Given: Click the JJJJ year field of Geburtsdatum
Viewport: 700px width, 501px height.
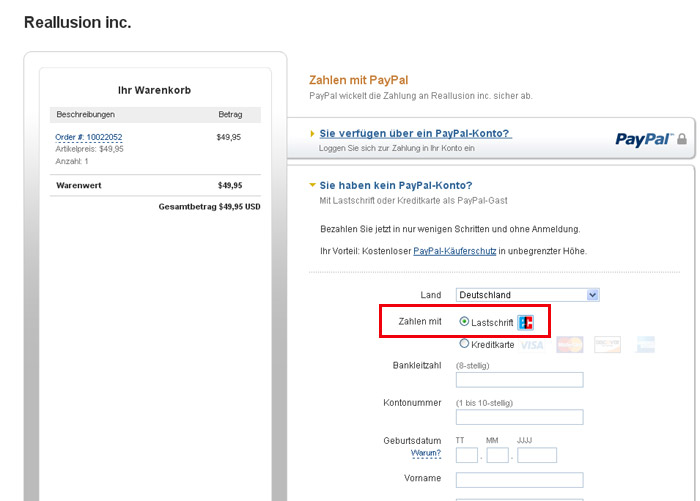Looking at the screenshot, I should point(537,455).
